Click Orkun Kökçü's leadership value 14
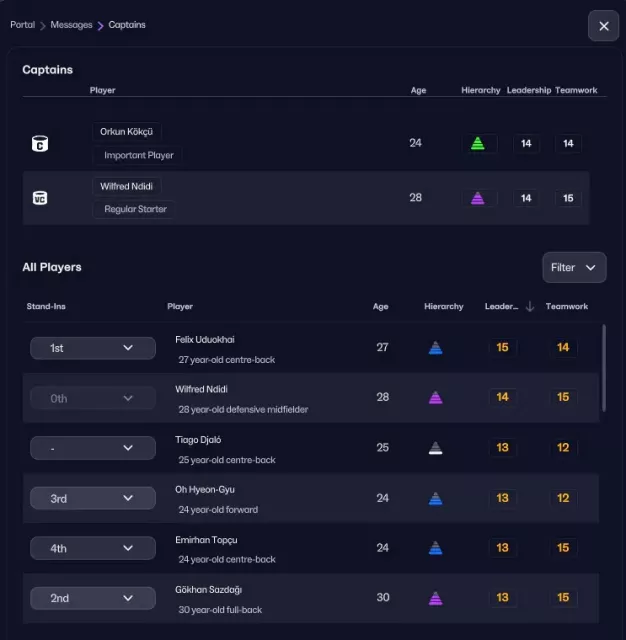The height and width of the screenshot is (640, 626). tap(526, 143)
